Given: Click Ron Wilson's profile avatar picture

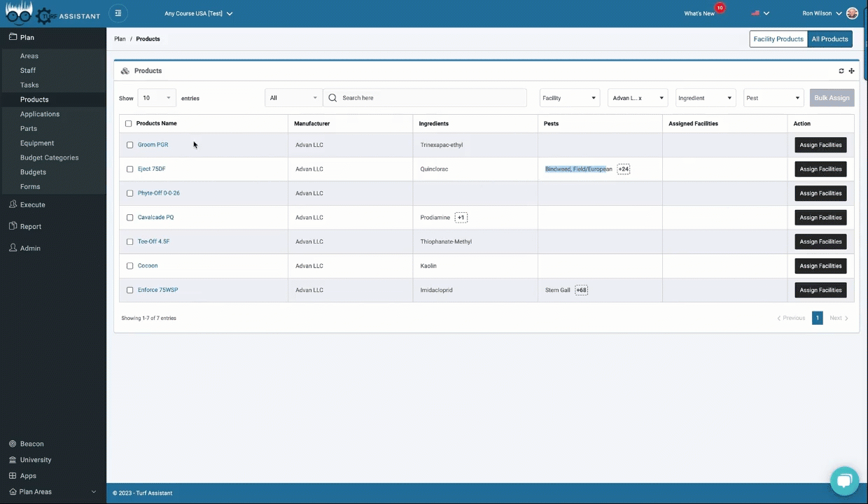Looking at the screenshot, I should coord(852,13).
